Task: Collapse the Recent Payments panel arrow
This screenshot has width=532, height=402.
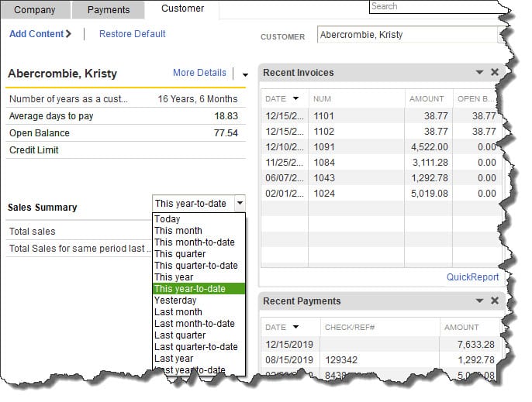Action: point(479,301)
